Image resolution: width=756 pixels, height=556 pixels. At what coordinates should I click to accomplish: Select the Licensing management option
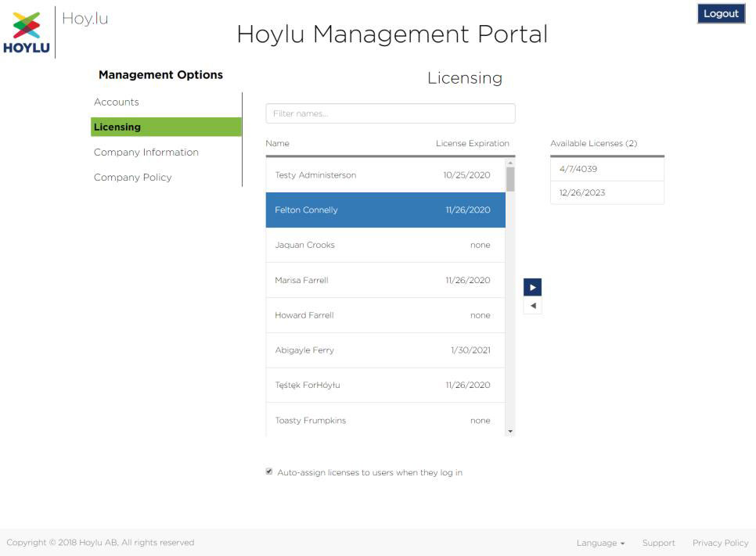pos(166,127)
